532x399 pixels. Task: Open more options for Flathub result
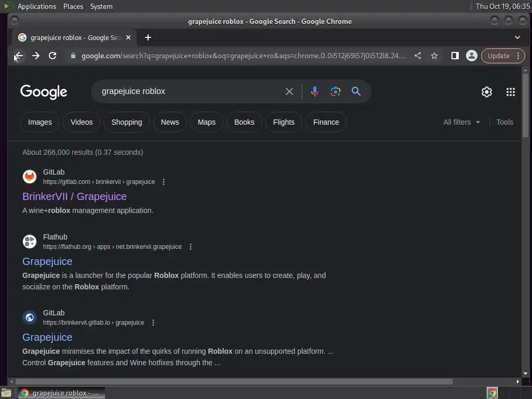[191, 247]
